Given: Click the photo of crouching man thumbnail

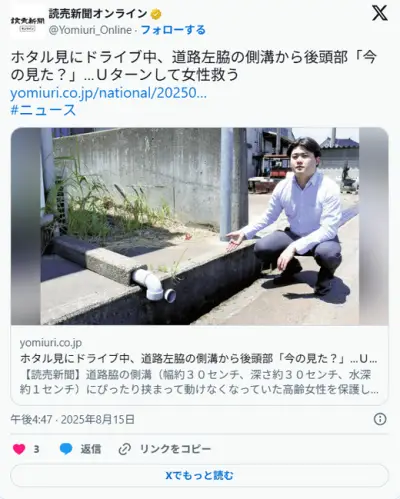Looking at the screenshot, I should [200, 226].
